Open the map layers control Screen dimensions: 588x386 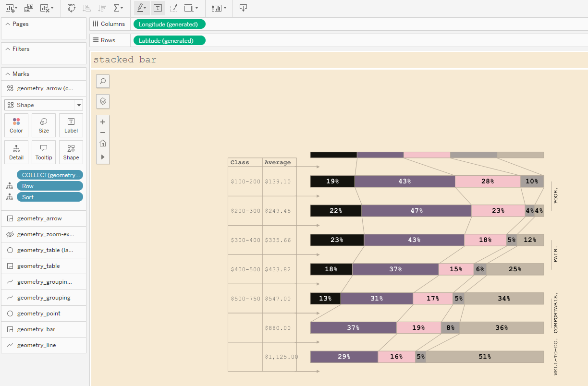[x=103, y=101]
